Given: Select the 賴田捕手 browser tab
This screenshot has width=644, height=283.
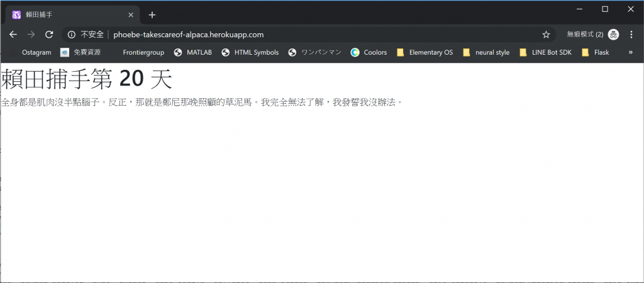Looking at the screenshot, I should click(x=73, y=15).
